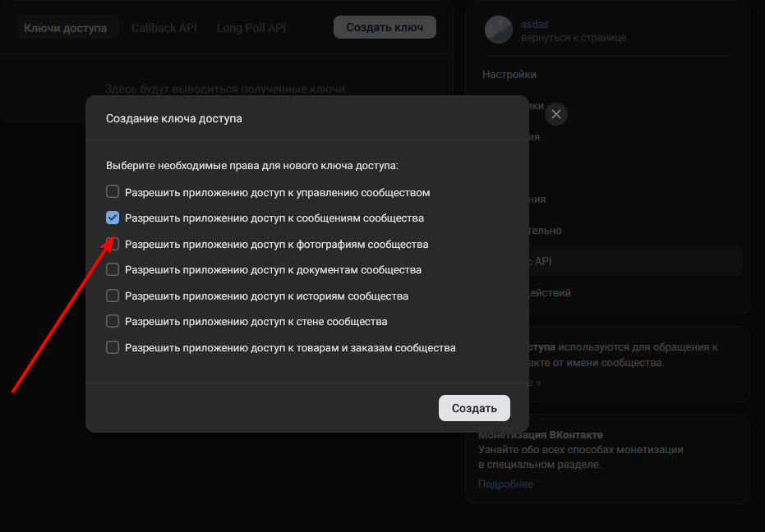The height and width of the screenshot is (532, 765).
Task: Open Настройки in the sidebar
Action: click(509, 75)
